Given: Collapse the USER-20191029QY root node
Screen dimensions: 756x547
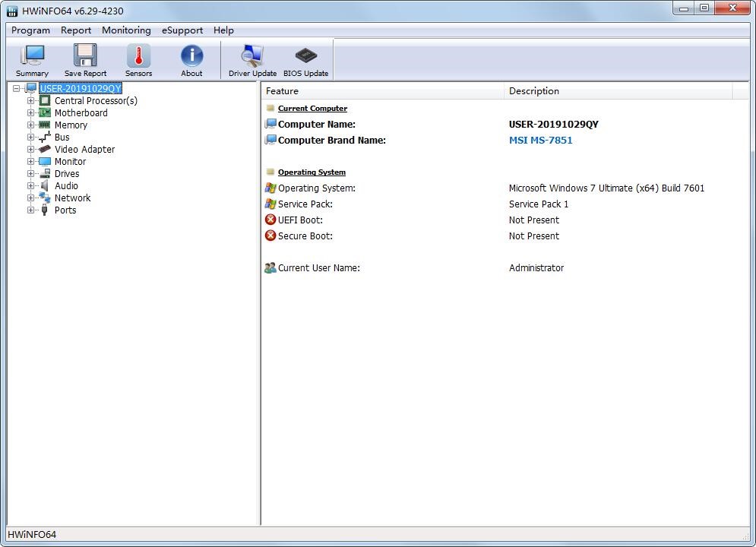Looking at the screenshot, I should 17,89.
